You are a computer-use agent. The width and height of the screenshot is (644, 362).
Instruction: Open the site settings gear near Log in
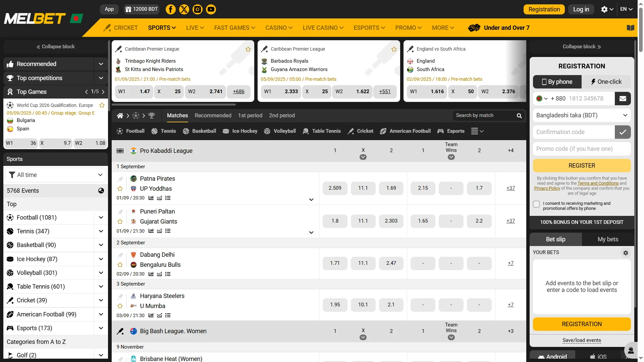click(x=605, y=9)
